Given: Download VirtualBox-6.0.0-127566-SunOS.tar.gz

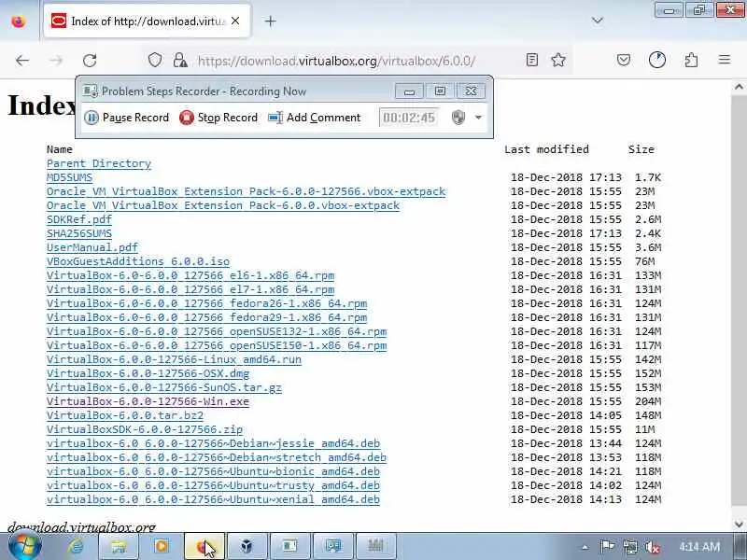Looking at the screenshot, I should tap(164, 387).
